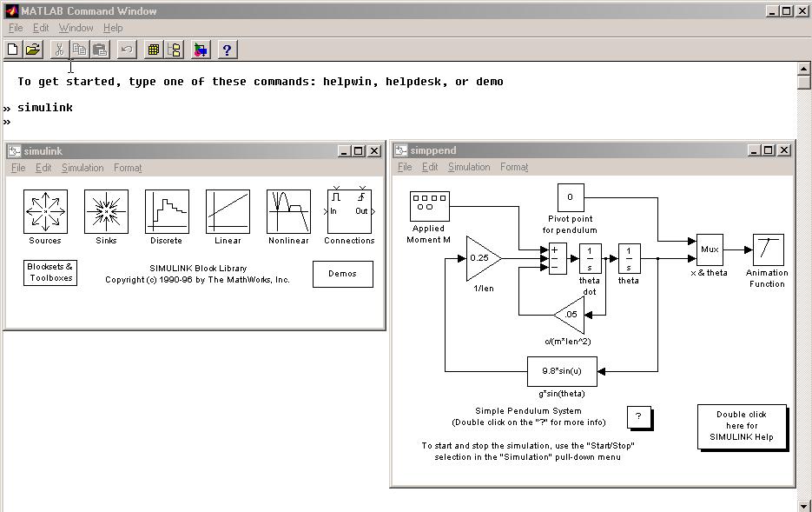812x512 pixels.
Task: Select the Animation Function block
Action: coord(768,249)
